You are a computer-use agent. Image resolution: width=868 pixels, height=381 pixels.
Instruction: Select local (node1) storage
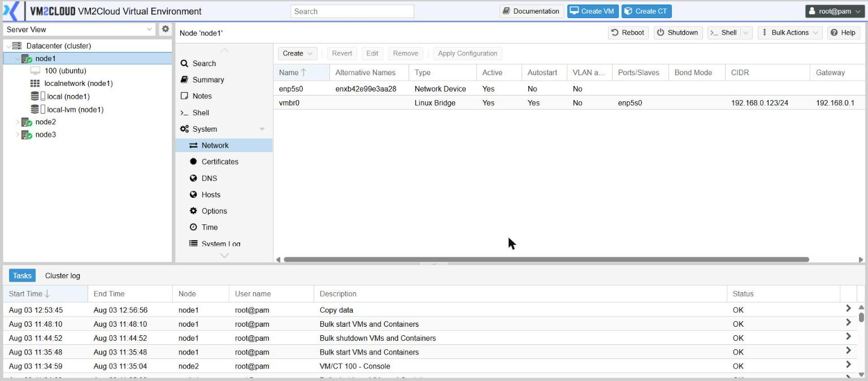pyautogui.click(x=68, y=96)
